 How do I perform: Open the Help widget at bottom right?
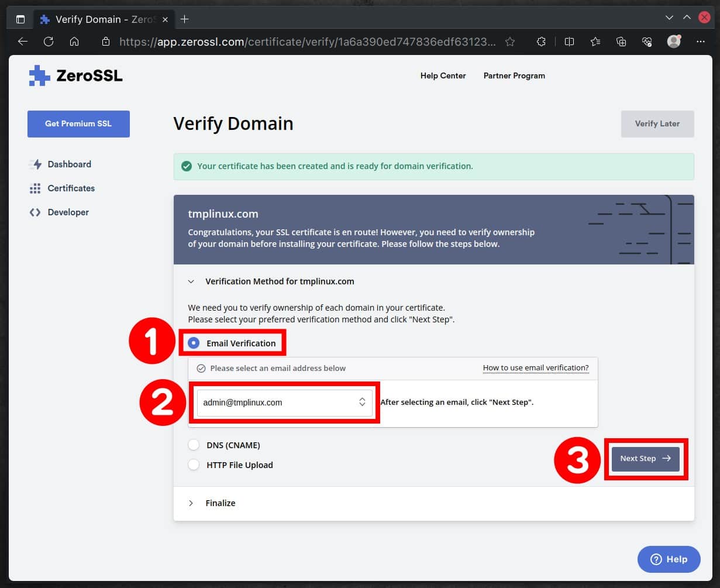(669, 559)
